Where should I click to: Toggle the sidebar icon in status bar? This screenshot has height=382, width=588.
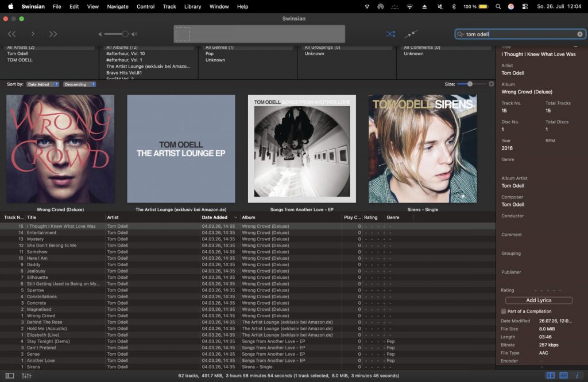click(10, 376)
